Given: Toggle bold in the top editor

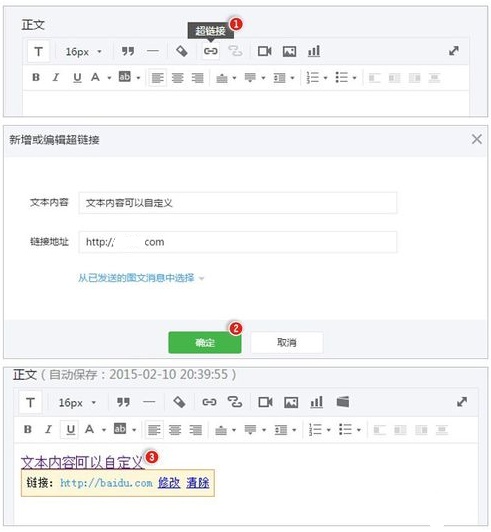Looking at the screenshot, I should click(x=36, y=77).
